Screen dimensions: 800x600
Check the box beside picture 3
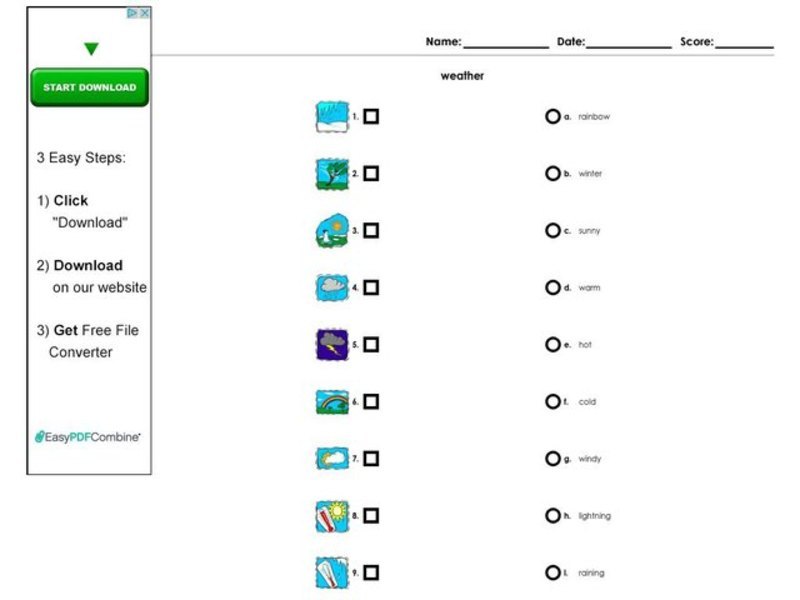(372, 230)
